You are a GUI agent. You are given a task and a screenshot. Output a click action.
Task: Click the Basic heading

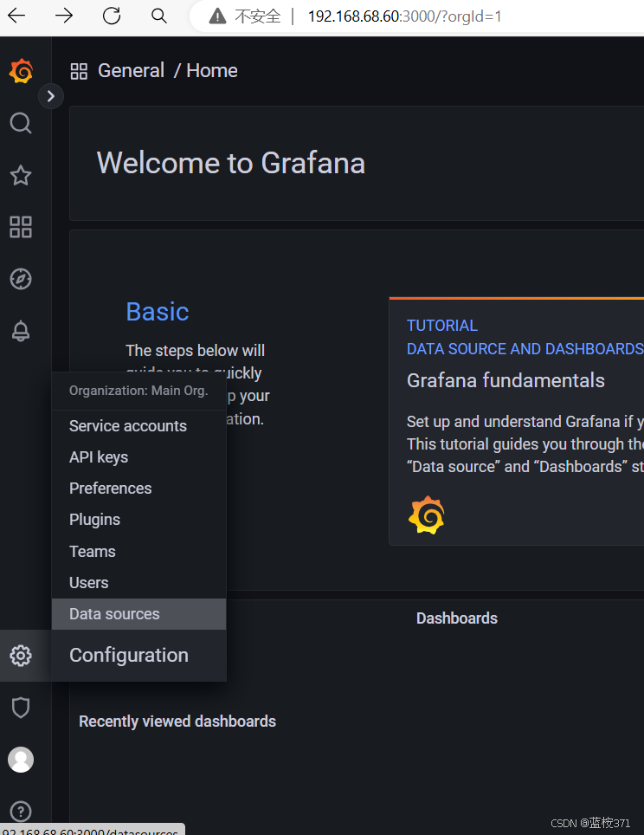tap(157, 312)
